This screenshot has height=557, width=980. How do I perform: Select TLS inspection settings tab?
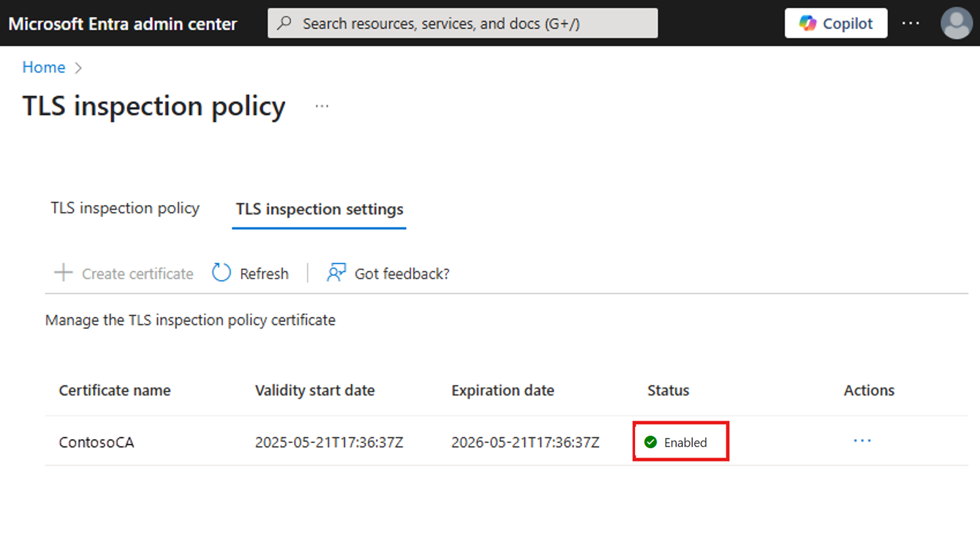(x=319, y=209)
